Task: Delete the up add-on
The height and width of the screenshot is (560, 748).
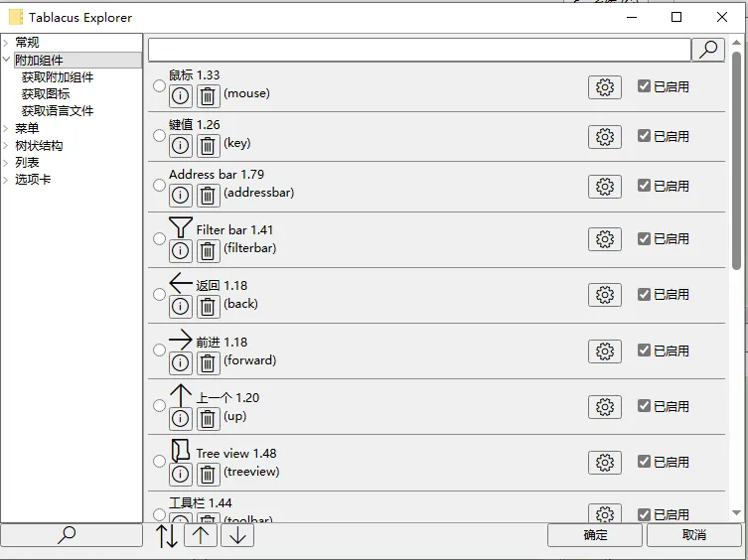Action: tap(208, 418)
